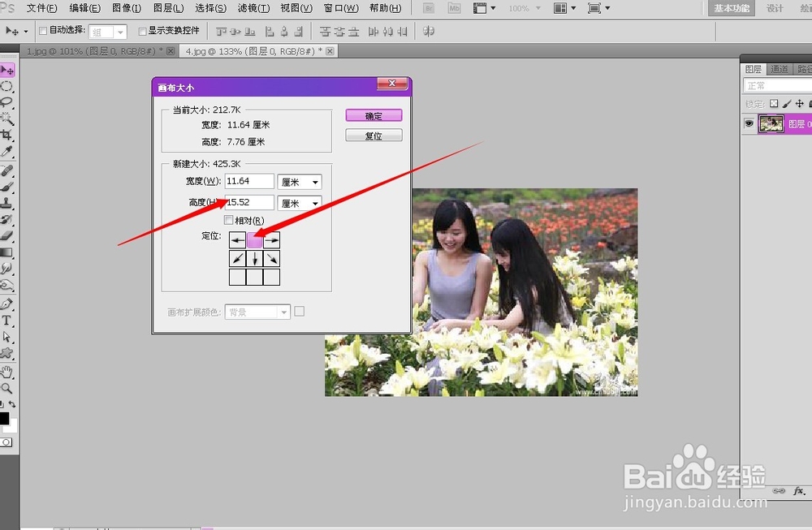Open the height unit 厘米 dropdown
The image size is (812, 530).
tap(300, 203)
